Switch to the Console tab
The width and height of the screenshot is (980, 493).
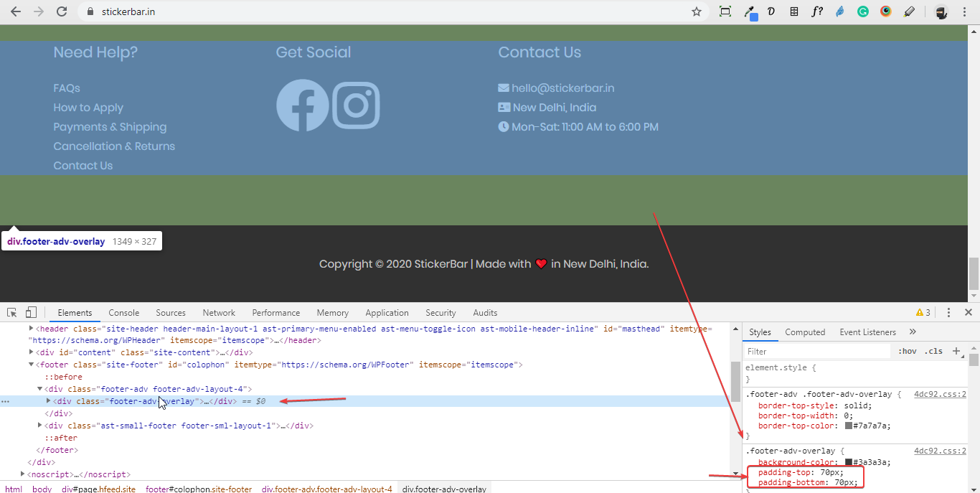point(124,312)
